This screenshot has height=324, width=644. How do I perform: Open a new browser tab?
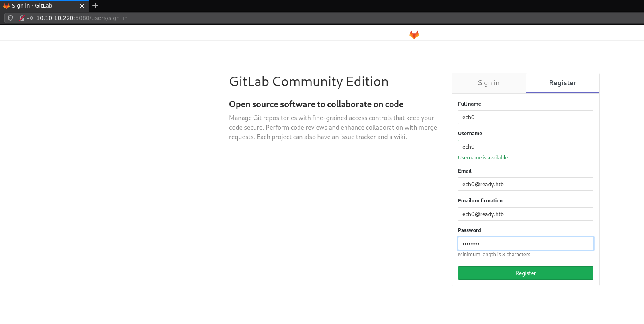pos(95,6)
